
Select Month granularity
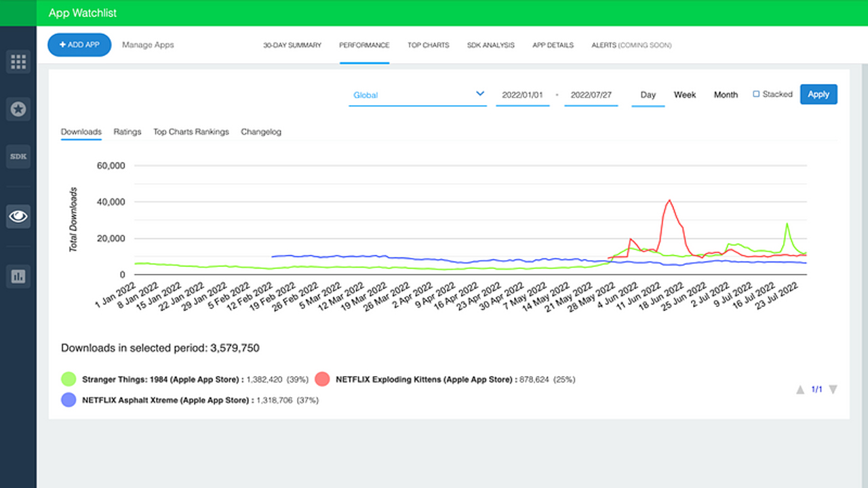click(726, 95)
